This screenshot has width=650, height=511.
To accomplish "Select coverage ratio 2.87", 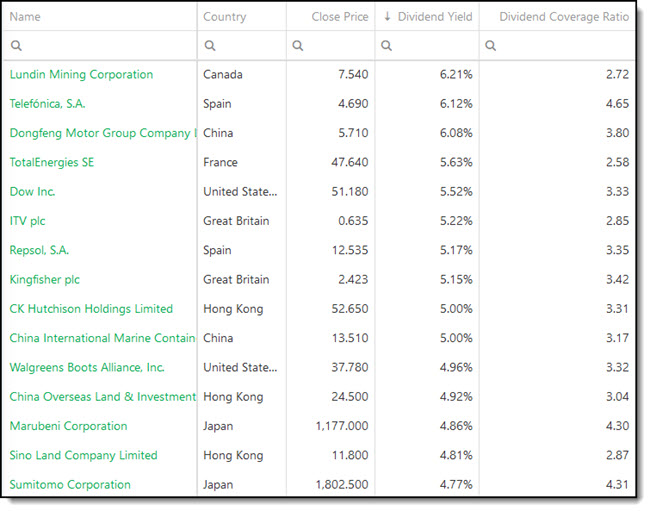I will [617, 455].
